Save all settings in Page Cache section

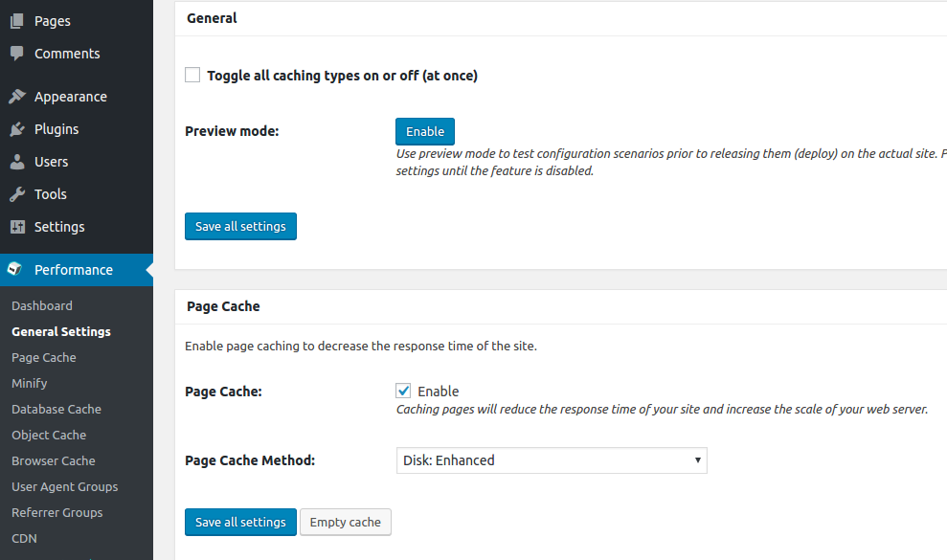click(240, 523)
